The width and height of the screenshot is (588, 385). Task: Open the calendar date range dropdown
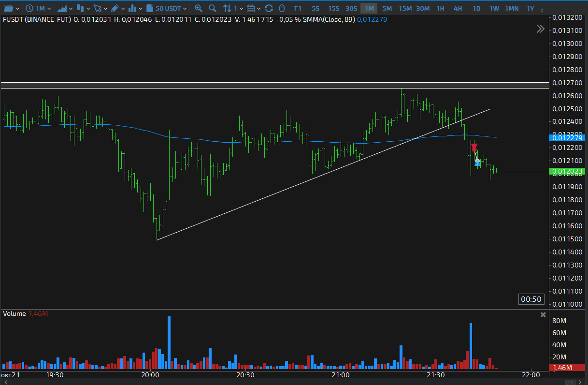pyautogui.click(x=253, y=8)
